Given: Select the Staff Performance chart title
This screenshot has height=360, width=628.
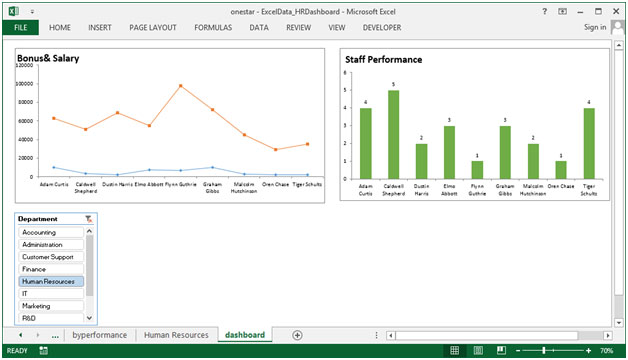Looking at the screenshot, I should 383,60.
